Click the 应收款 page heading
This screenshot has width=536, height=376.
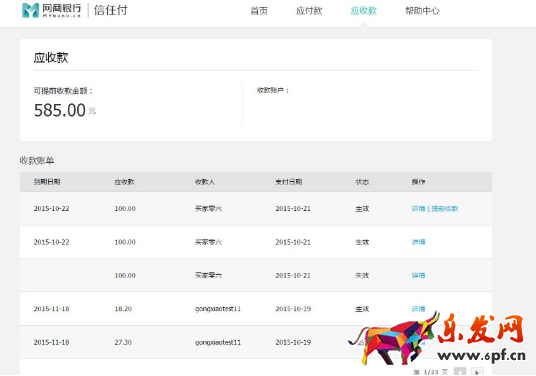coord(51,57)
